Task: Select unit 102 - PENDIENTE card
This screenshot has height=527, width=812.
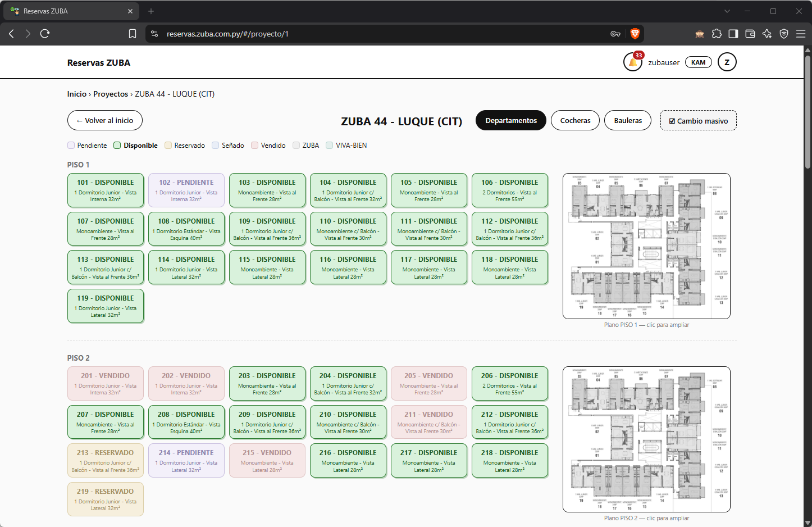Action: (x=186, y=190)
